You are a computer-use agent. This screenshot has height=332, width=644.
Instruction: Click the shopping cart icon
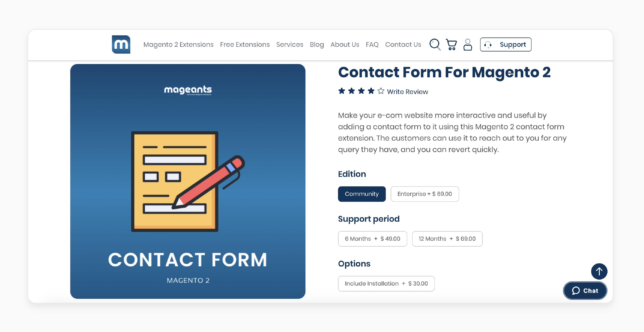pos(451,44)
